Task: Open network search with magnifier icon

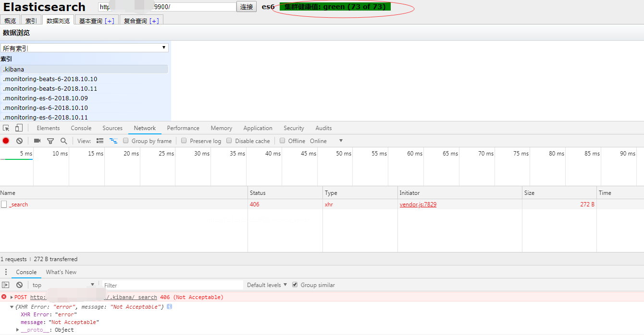Action: (63, 141)
